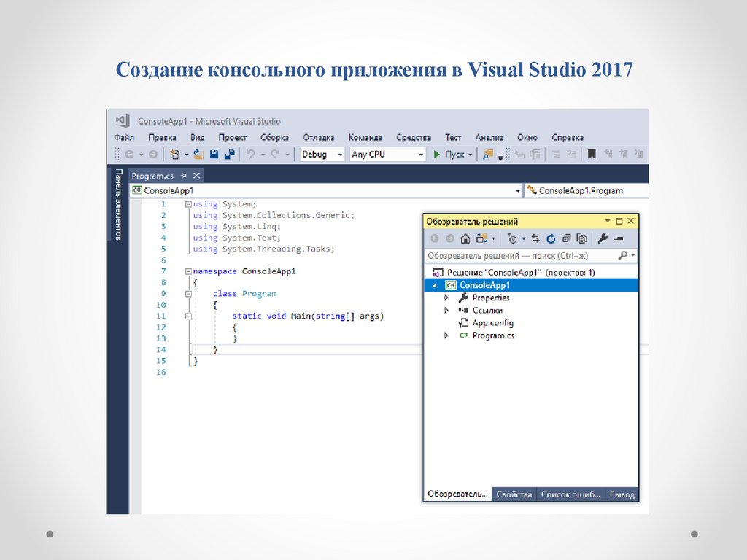This screenshot has width=747, height=560.
Task: Open the Any CPU platform dropdown
Action: (387, 155)
